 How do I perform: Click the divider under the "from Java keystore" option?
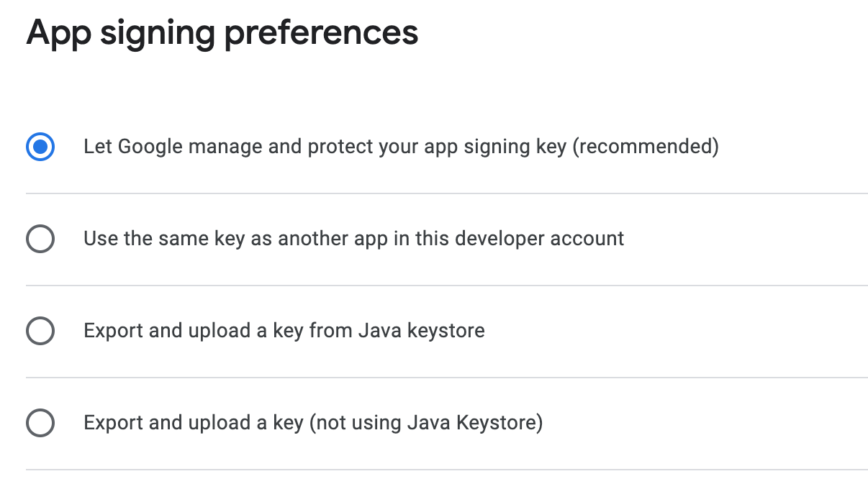[x=446, y=378]
